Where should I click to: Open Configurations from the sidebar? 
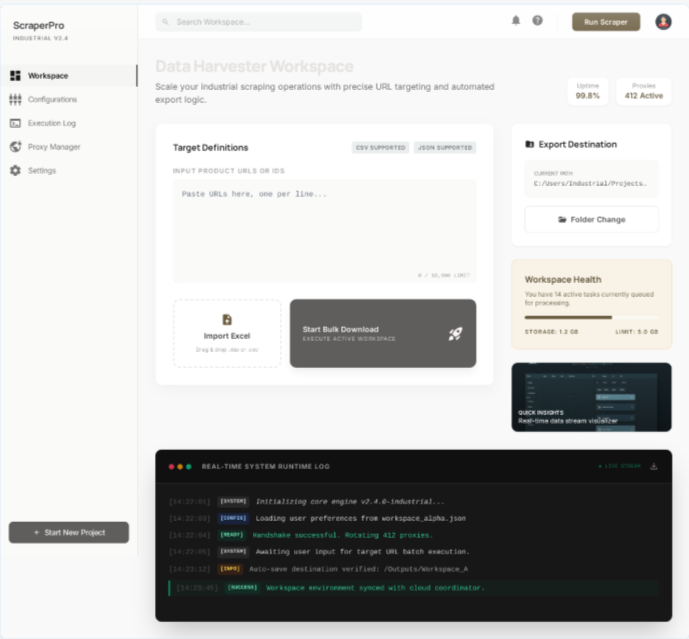click(69, 99)
